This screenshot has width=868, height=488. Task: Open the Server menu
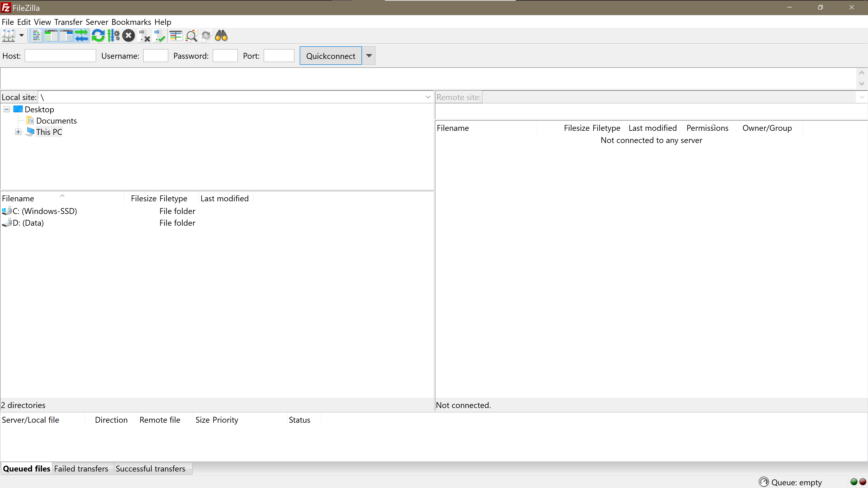coord(97,22)
